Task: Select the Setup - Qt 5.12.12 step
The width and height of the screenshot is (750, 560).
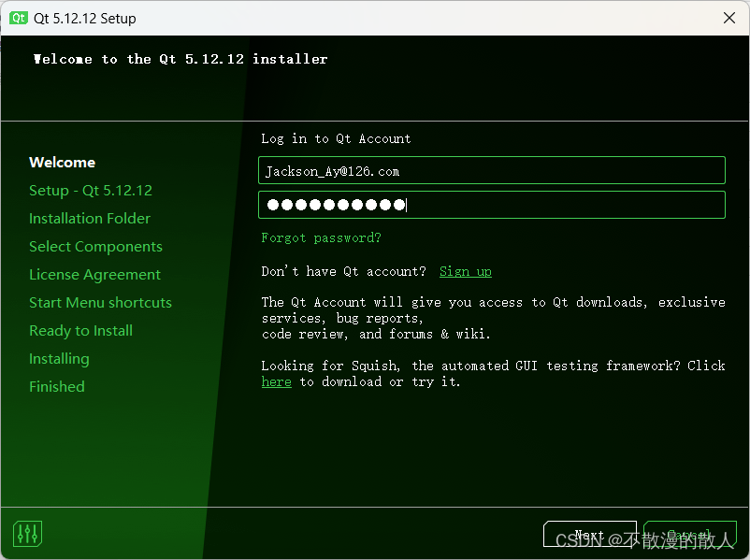Action: coord(91,191)
